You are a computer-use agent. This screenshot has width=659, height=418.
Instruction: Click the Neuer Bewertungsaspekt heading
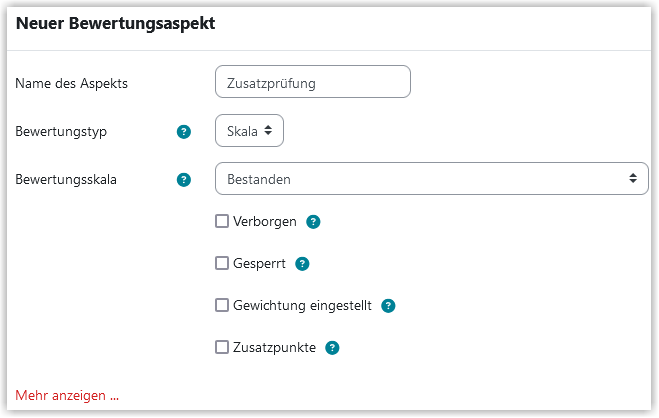[116, 23]
